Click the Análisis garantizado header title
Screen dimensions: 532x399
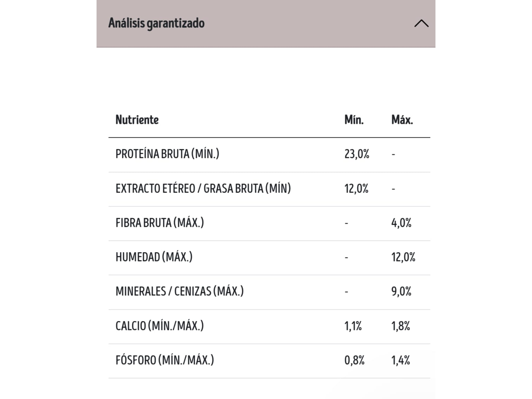156,23
